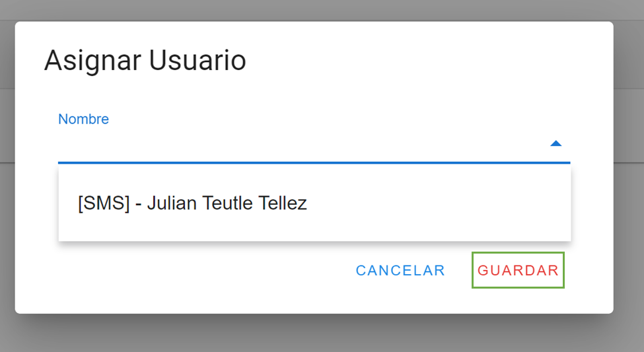Save the user assignment with Guardar
The image size is (644, 352).
point(518,270)
